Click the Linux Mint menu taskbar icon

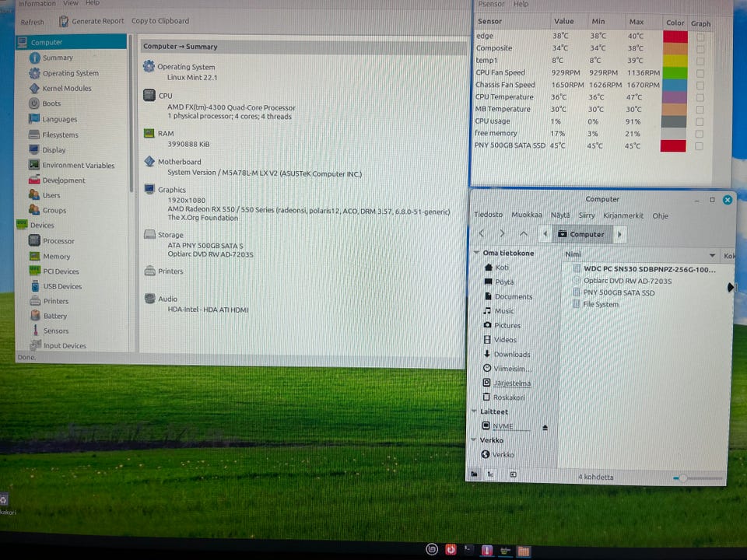click(x=432, y=550)
